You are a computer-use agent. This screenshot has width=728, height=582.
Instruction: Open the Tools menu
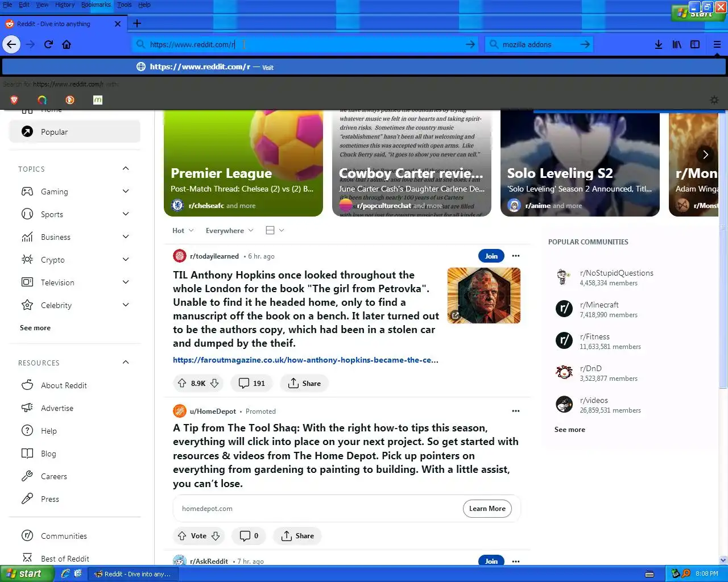(x=125, y=5)
